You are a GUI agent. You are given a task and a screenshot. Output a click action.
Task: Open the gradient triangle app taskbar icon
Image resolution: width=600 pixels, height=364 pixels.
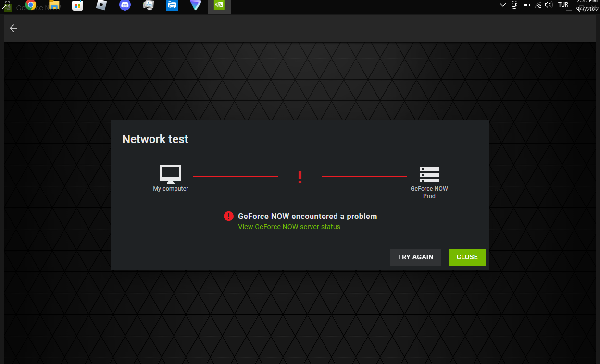196,5
